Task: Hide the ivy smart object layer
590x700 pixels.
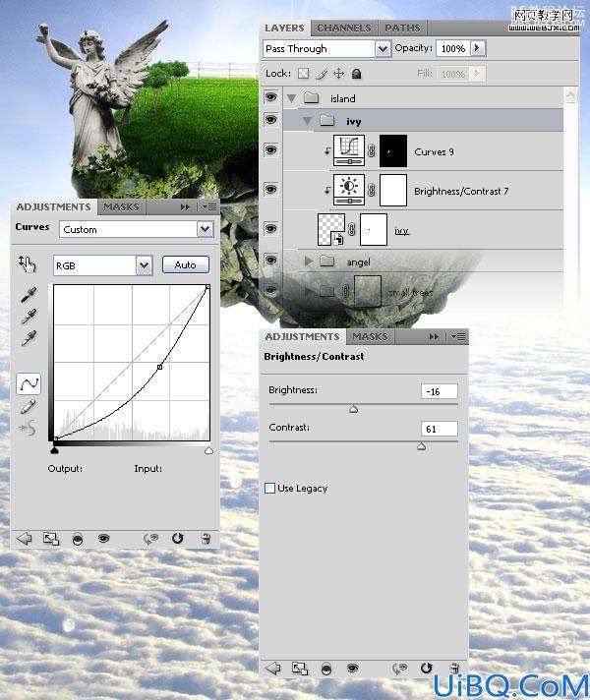Action: (270, 228)
